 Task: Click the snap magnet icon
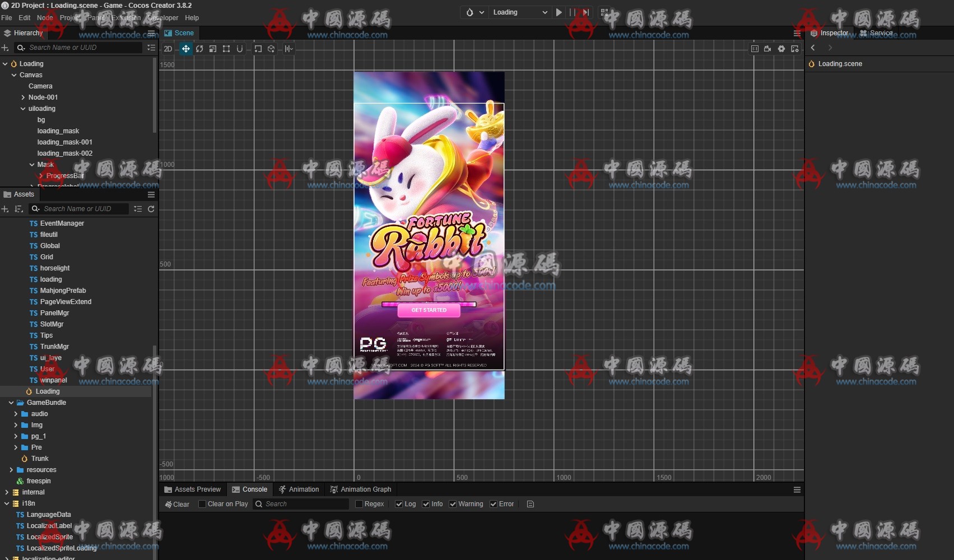click(240, 49)
